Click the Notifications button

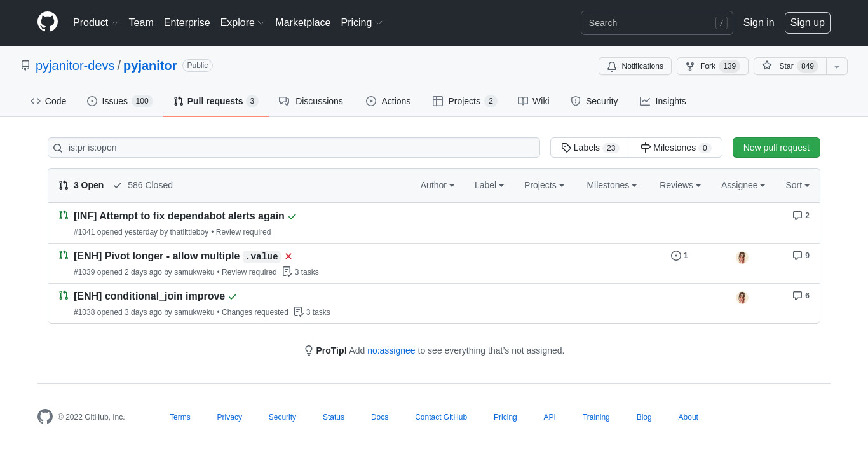(635, 66)
